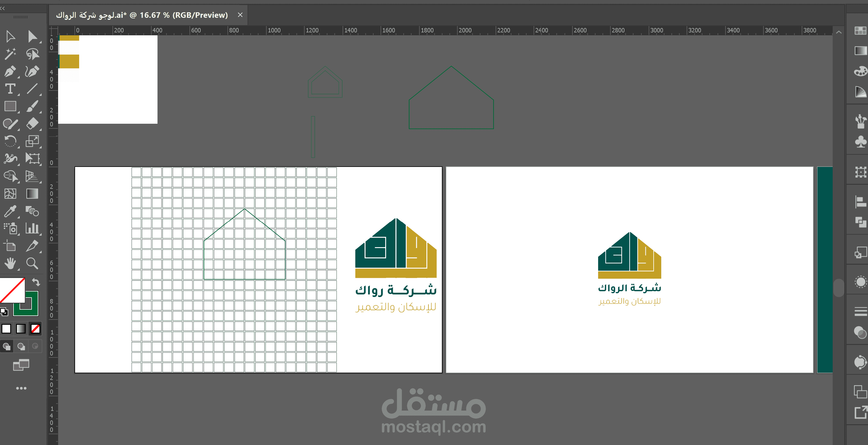Click the ruler origin corner box

click(53, 30)
